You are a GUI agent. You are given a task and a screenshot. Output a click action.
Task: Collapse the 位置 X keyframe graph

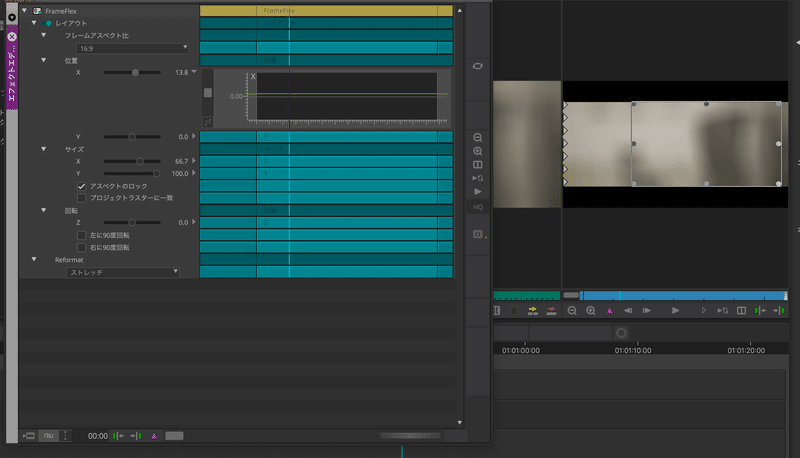coord(194,72)
